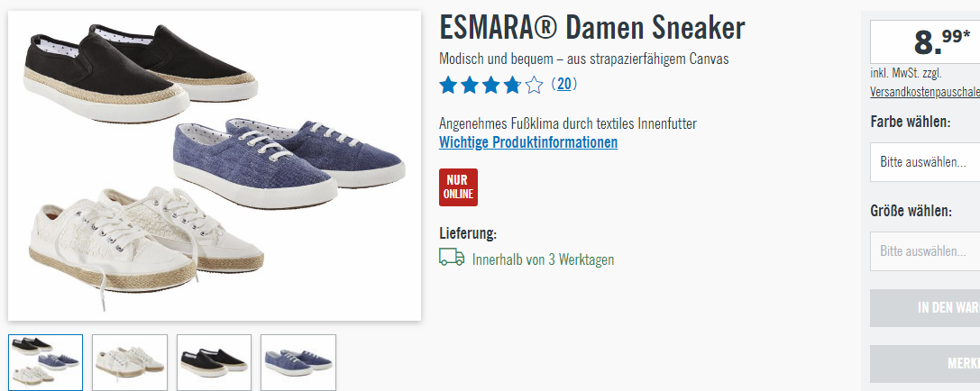Select the black slip-on thumbnail
980x391 pixels.
click(214, 362)
